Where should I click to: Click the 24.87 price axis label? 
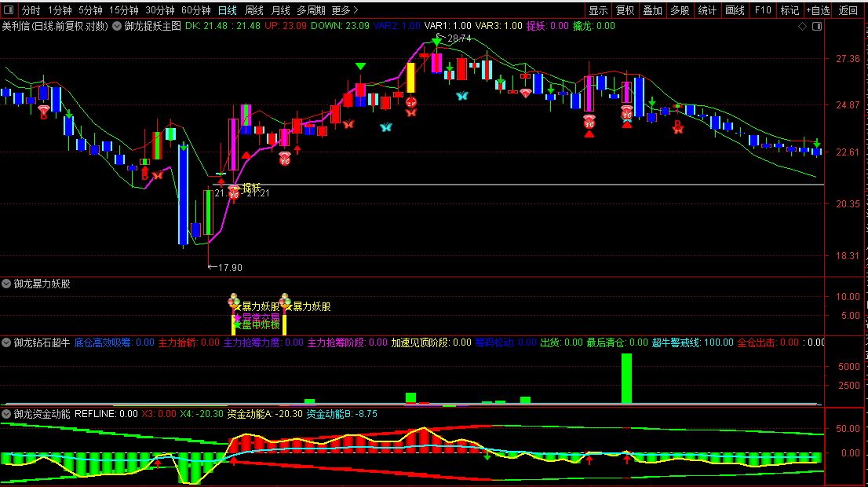click(x=848, y=105)
